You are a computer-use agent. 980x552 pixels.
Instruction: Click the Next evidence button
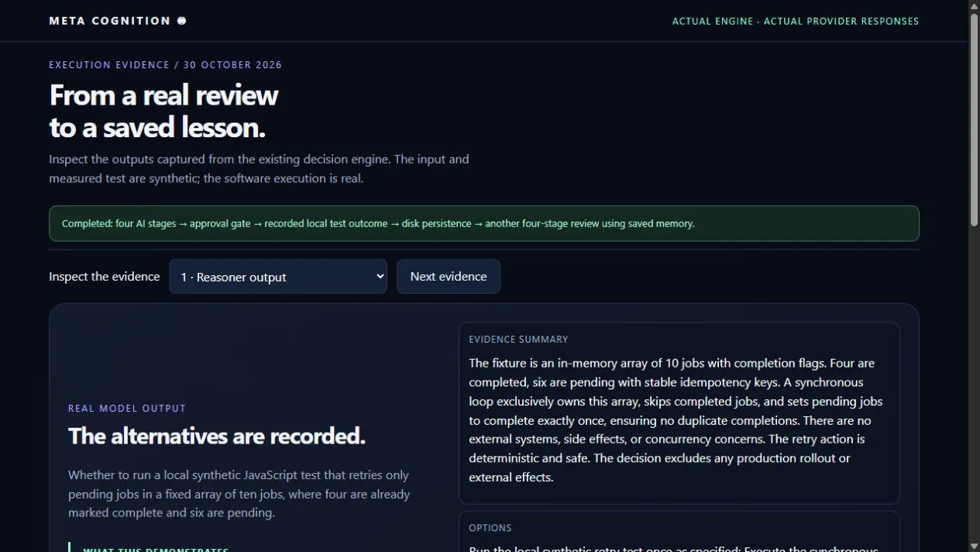click(449, 277)
